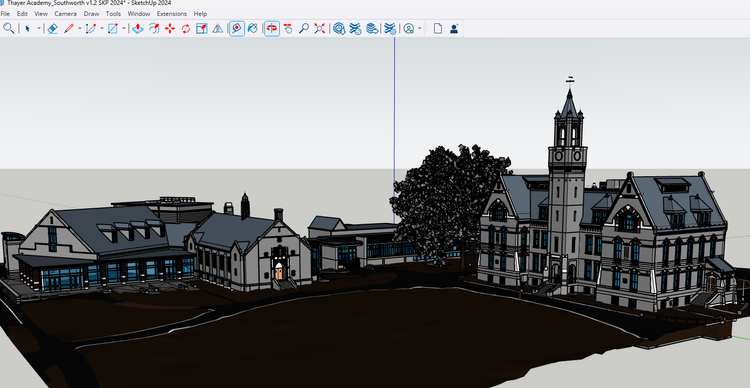The width and height of the screenshot is (750, 388).
Task: Select the Scale tool
Action: click(202, 29)
